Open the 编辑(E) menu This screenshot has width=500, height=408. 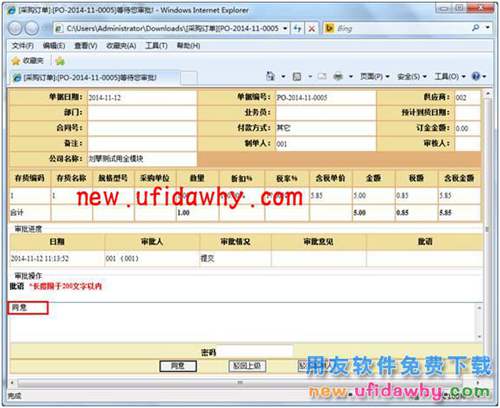(54, 45)
